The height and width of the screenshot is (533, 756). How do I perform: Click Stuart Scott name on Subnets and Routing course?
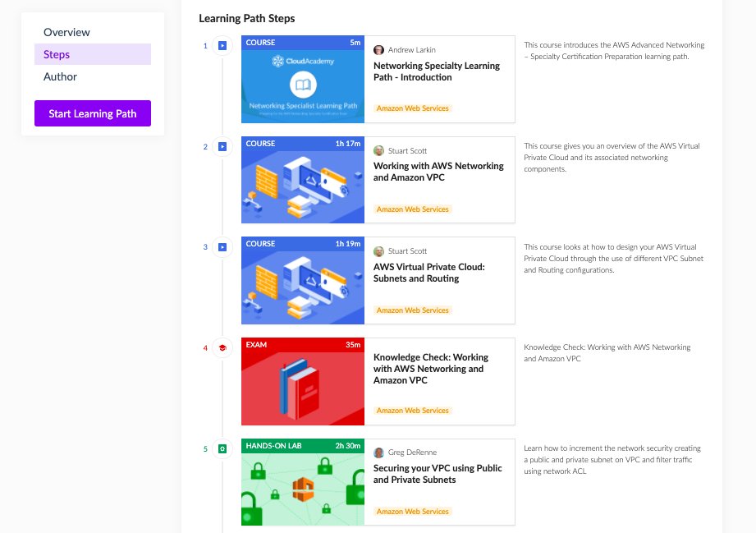407,250
